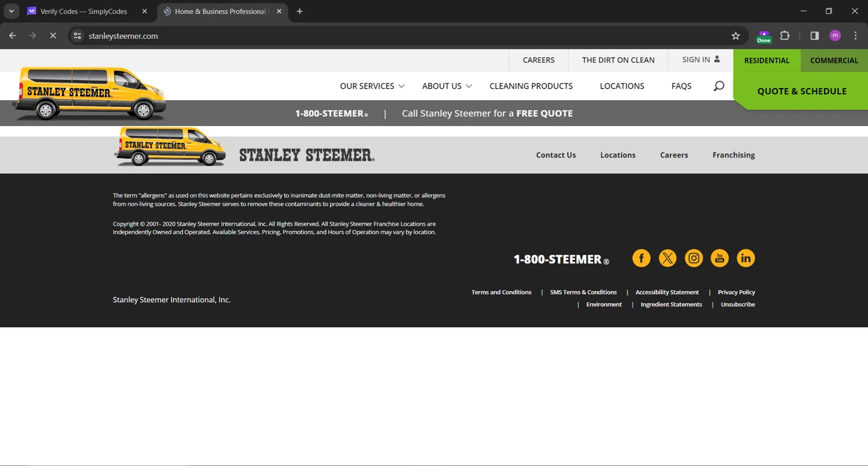Open the tab search dropdown arrow
Viewport: 868px width, 466px height.
coord(11,12)
